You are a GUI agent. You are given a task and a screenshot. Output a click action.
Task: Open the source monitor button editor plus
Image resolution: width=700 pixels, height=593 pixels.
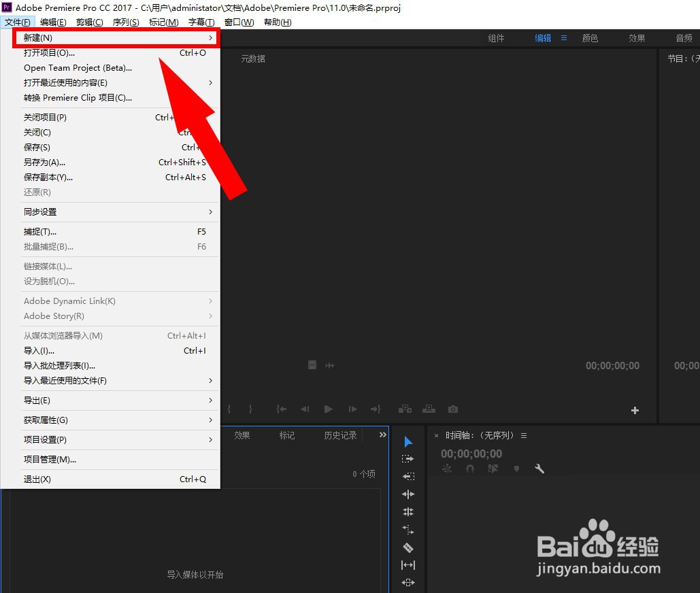pyautogui.click(x=635, y=410)
